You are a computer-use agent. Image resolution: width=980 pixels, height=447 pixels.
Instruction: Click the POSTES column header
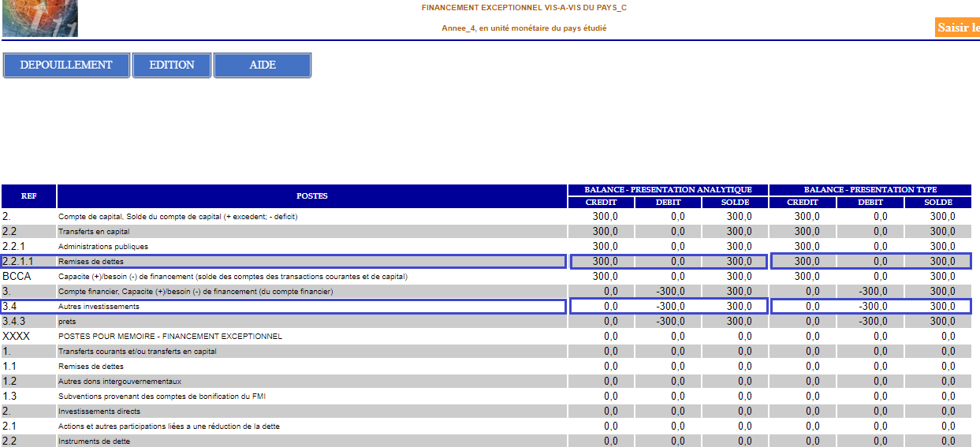pyautogui.click(x=311, y=196)
